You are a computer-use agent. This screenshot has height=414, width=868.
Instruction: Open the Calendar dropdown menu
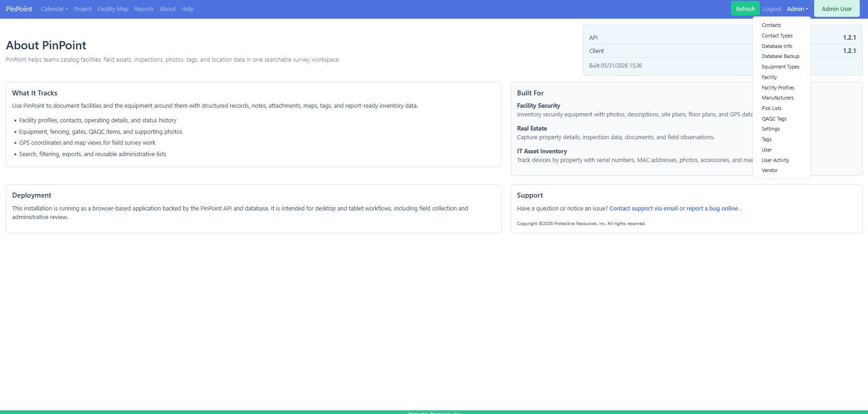tap(54, 9)
